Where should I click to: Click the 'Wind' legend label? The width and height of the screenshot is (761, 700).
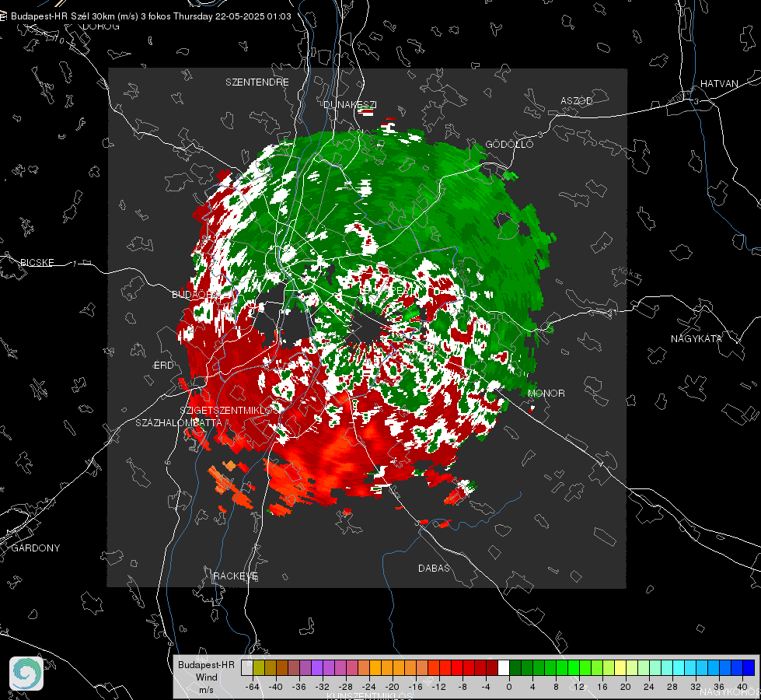(x=206, y=677)
